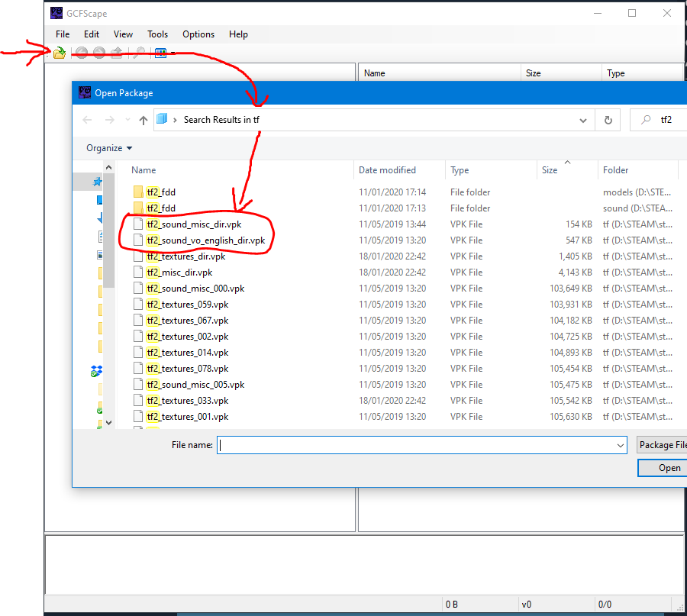Click Size column header in GCFScape file list
This screenshot has height=616, width=687.
tap(561, 73)
